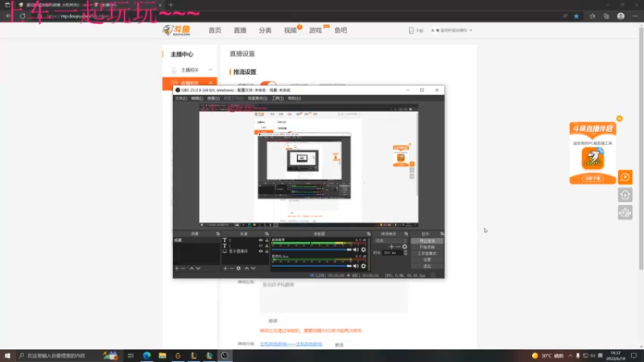
Task: Add a source with the plus icon in OBS Sources panel
Action: [x=225, y=268]
